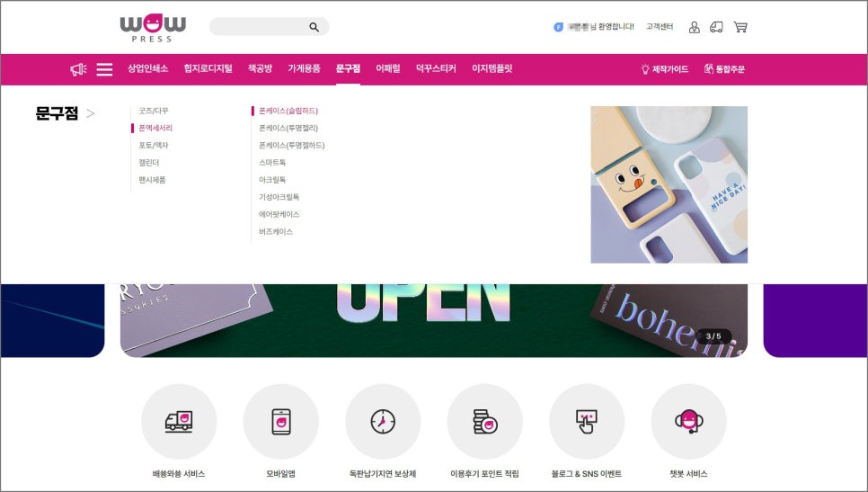Viewport: 868px width, 492px height.
Task: Open the 상업인쇄소 menu item
Action: [147, 69]
